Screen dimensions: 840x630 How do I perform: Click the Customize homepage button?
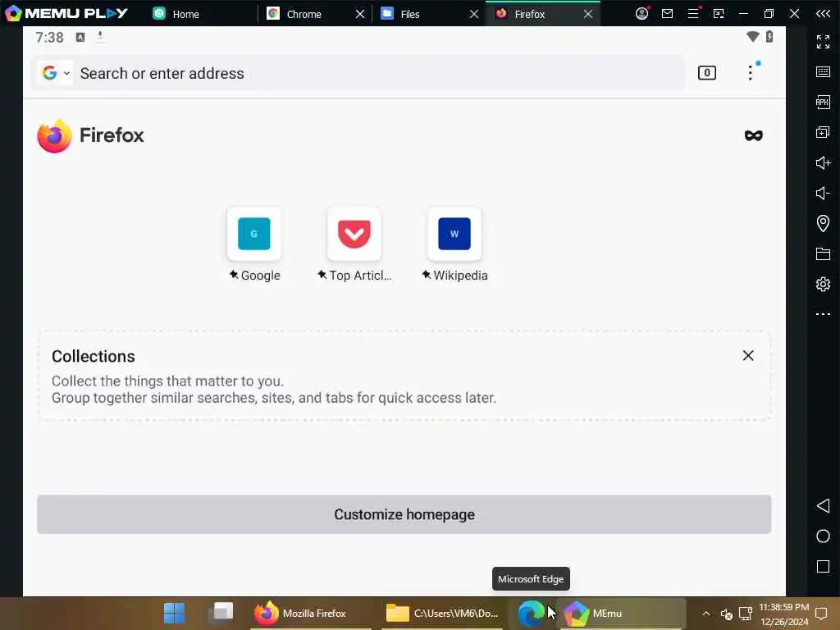click(x=404, y=514)
